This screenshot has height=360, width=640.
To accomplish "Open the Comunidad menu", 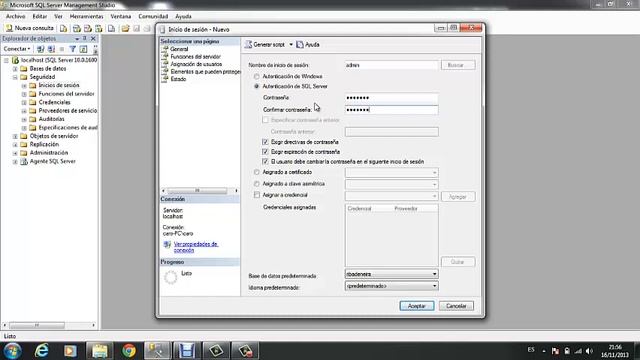I will (x=153, y=16).
